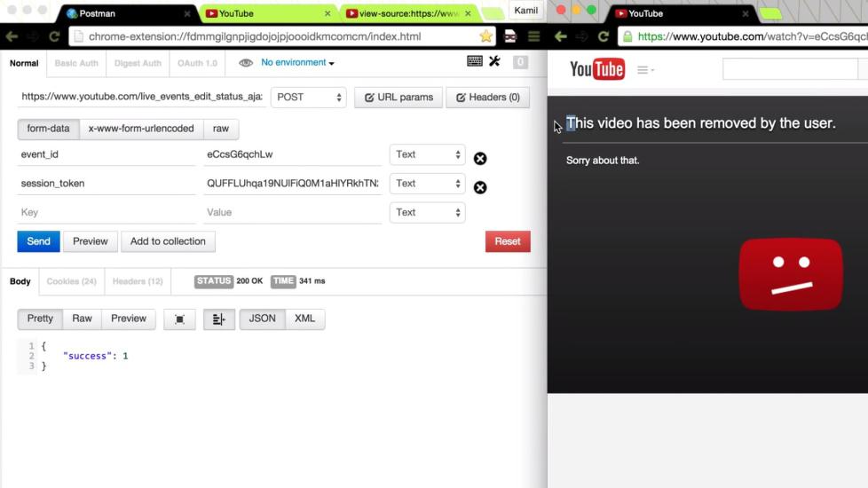Click the fullscreen response icon

click(x=179, y=319)
